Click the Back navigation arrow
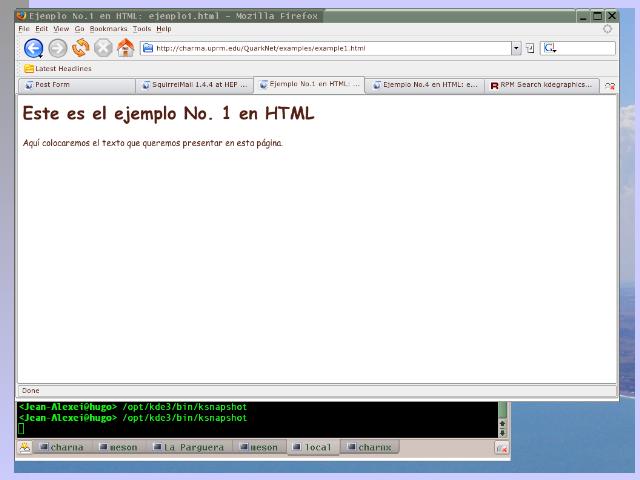Image resolution: width=640 pixels, height=480 pixels. click(x=33, y=48)
